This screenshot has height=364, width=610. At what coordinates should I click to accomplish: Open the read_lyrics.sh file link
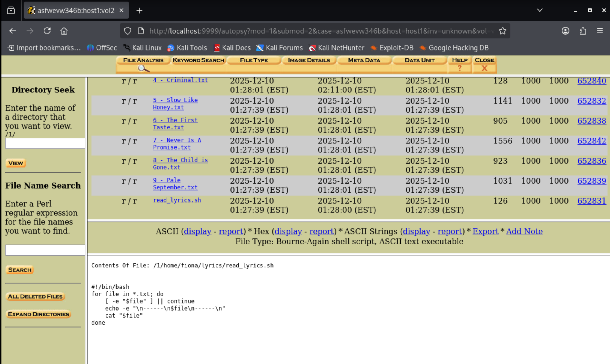(x=177, y=200)
